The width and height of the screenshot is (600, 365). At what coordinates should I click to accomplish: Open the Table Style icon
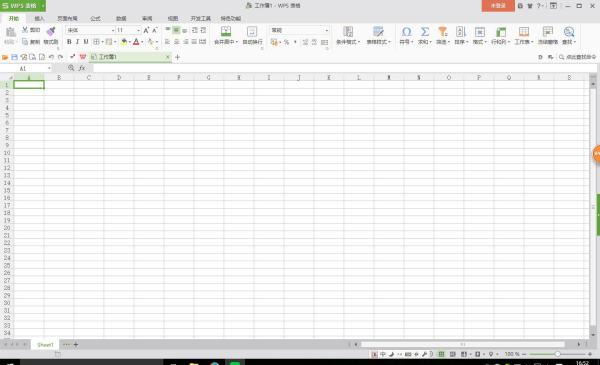[x=378, y=31]
